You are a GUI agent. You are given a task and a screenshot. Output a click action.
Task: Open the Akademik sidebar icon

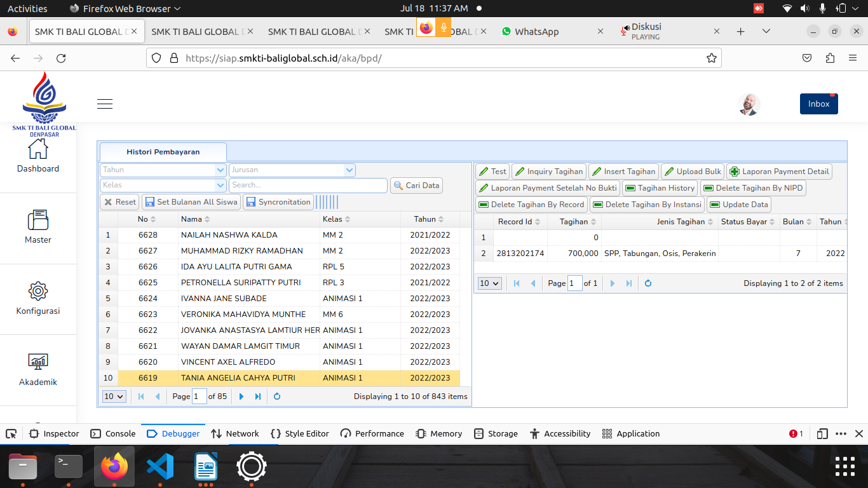38,362
